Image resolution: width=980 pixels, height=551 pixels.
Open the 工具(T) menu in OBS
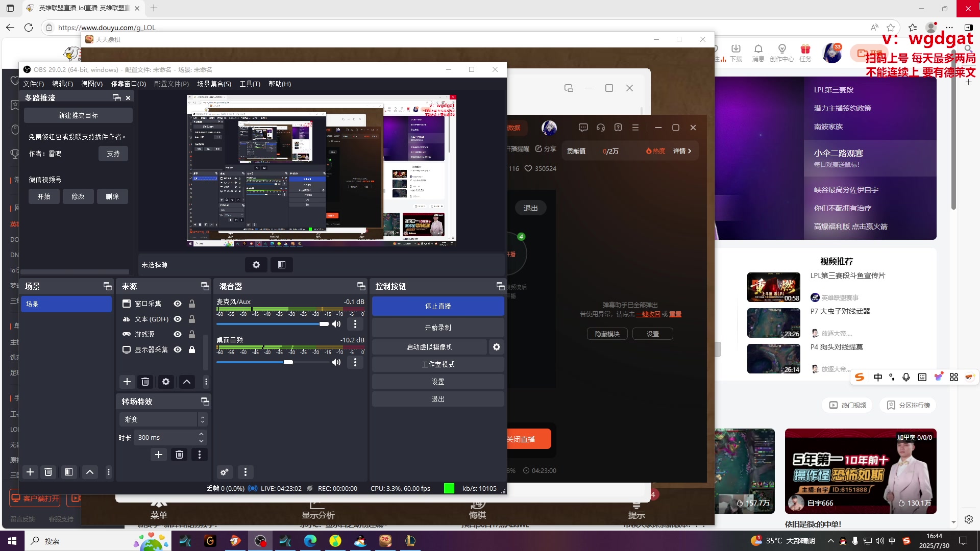pos(250,84)
